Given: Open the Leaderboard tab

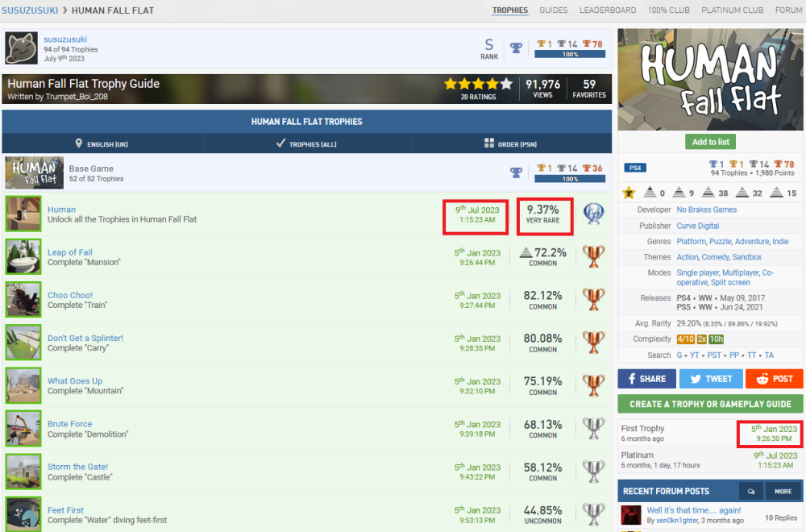Looking at the screenshot, I should coord(608,10).
